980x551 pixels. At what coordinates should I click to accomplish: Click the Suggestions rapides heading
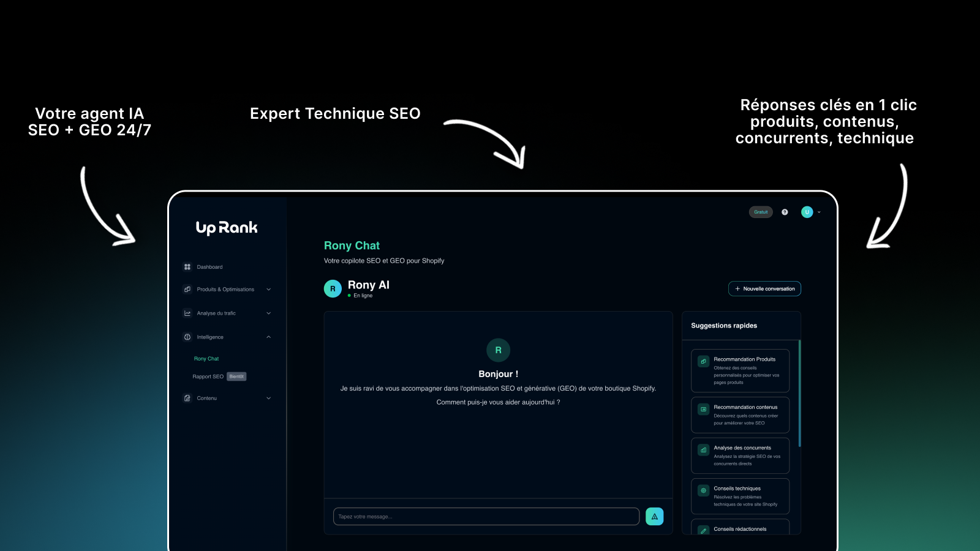tap(724, 326)
